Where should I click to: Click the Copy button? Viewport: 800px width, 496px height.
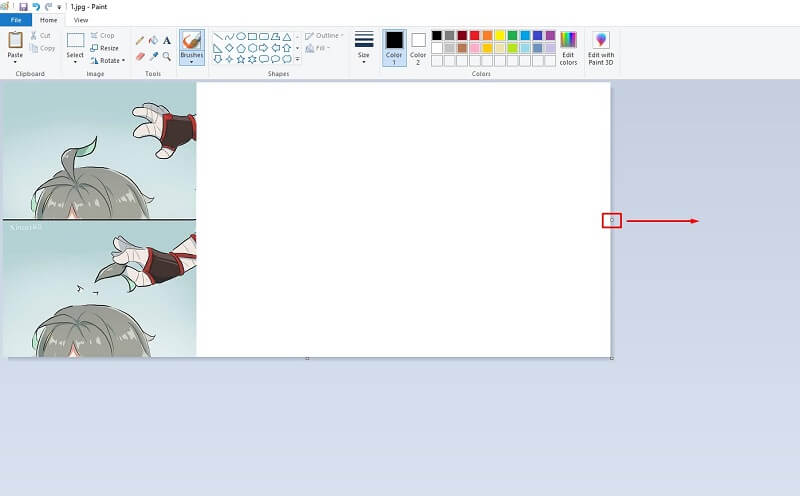pyautogui.click(x=42, y=48)
